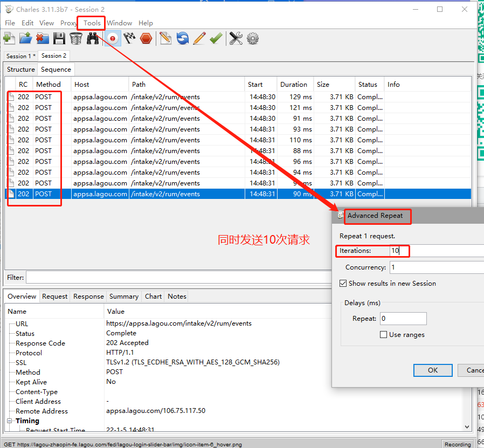Open the Settings gear icon
The height and width of the screenshot is (448, 484).
(253, 39)
